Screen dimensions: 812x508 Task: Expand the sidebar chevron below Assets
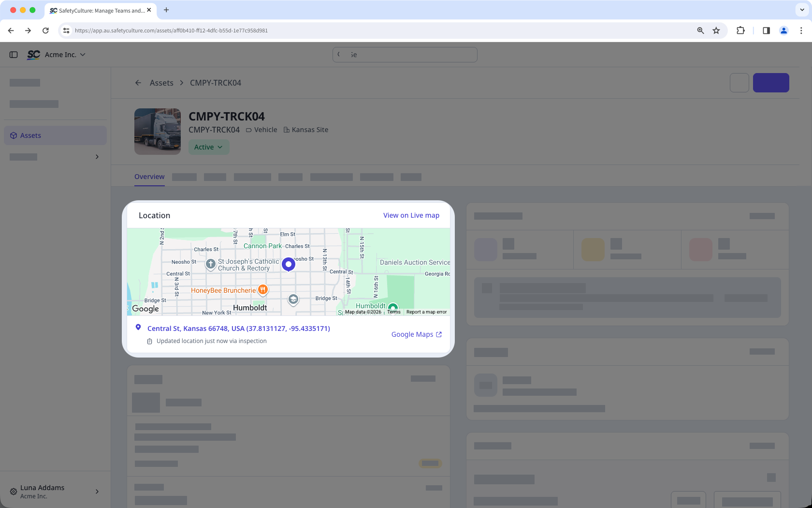[x=97, y=157]
